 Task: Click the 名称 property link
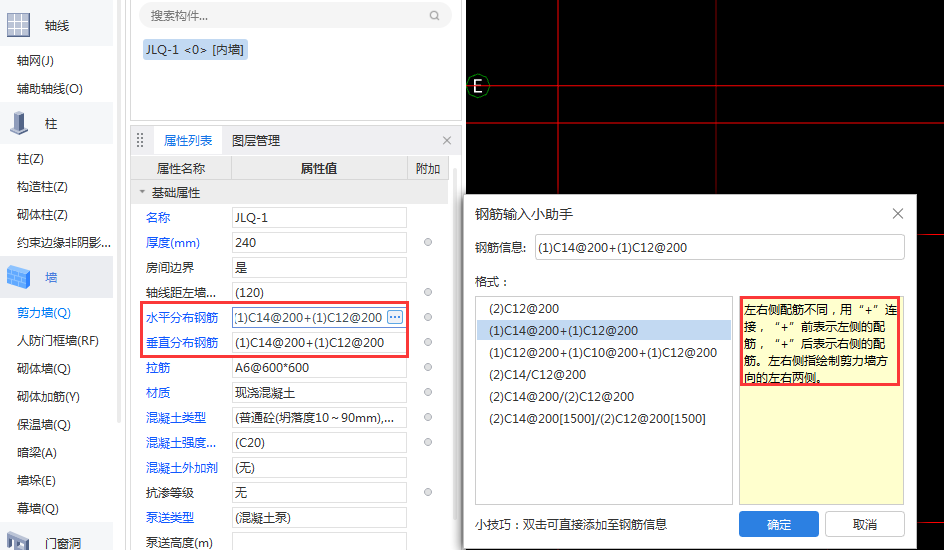(158, 217)
